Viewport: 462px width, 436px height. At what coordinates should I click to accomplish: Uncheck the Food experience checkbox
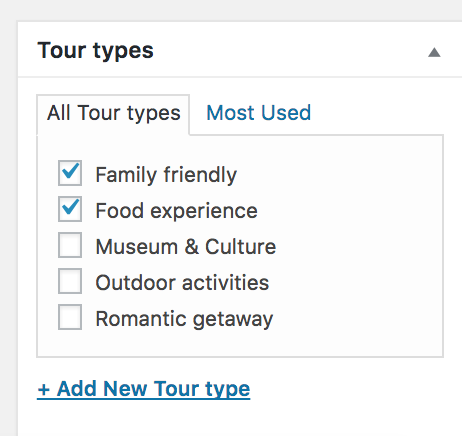70,209
